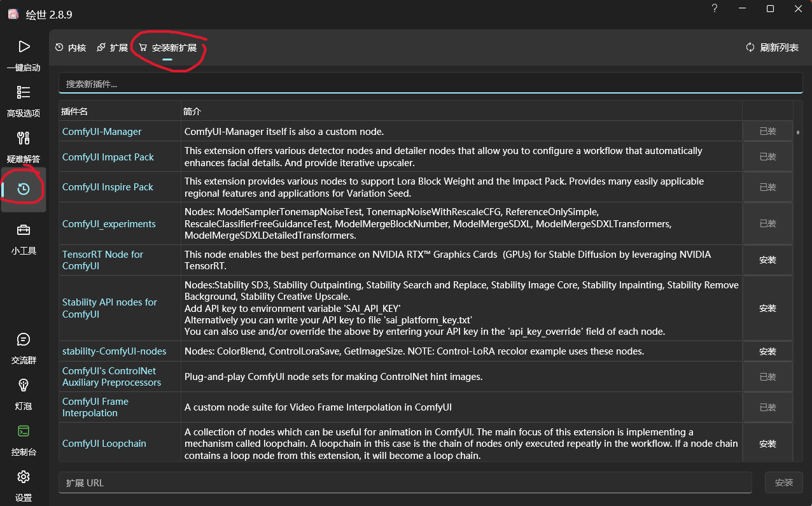Open ComfyUI Frame Interpolation link
This screenshot has height=506, width=812.
[x=95, y=407]
